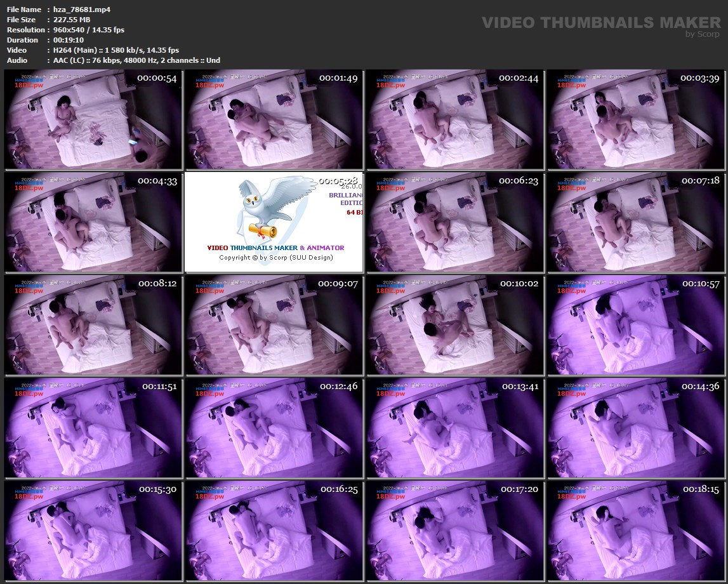
Task: Open the frame with timestamp 00:05:28
Action: point(274,222)
